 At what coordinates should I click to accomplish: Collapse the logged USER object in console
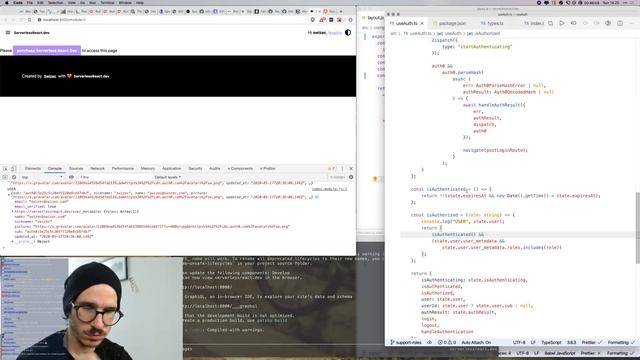[x=9, y=195]
